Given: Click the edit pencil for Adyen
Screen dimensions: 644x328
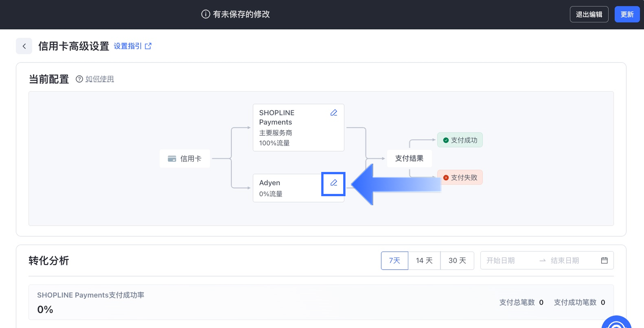Looking at the screenshot, I should point(334,183).
